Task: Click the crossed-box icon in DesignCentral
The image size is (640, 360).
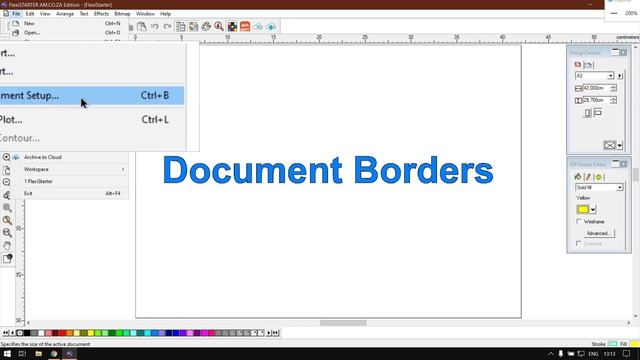Action: (x=609, y=145)
